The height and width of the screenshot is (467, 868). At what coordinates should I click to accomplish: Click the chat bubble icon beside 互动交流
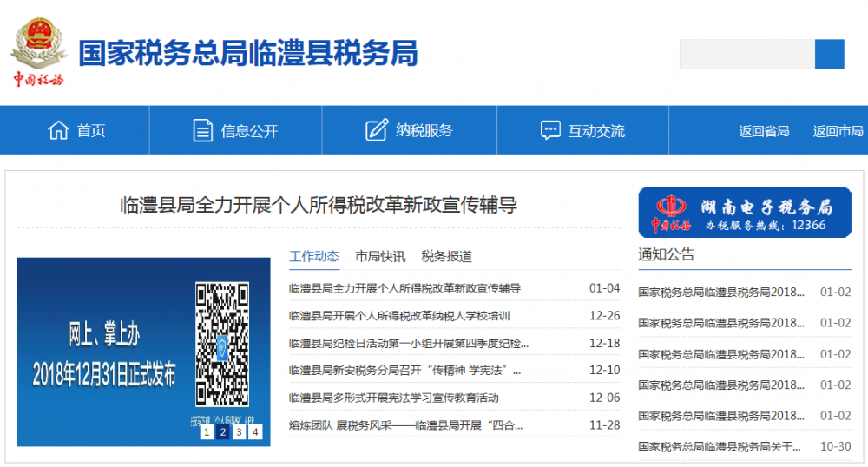(549, 130)
